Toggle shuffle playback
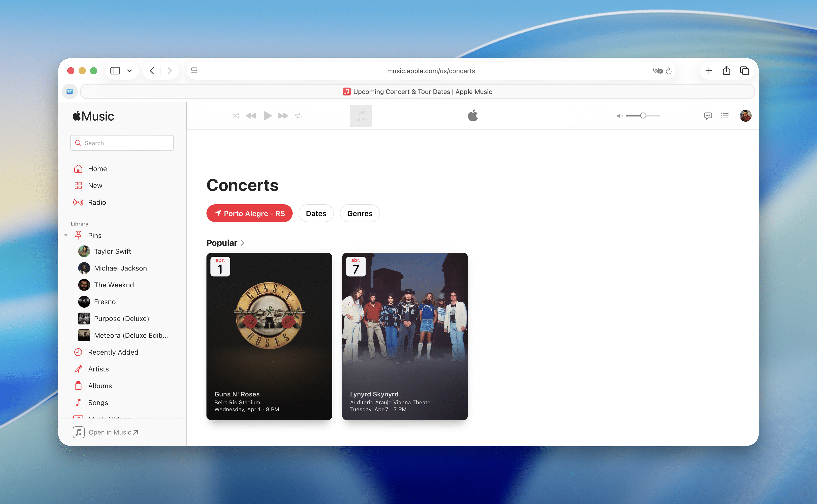The image size is (817, 504). 236,116
